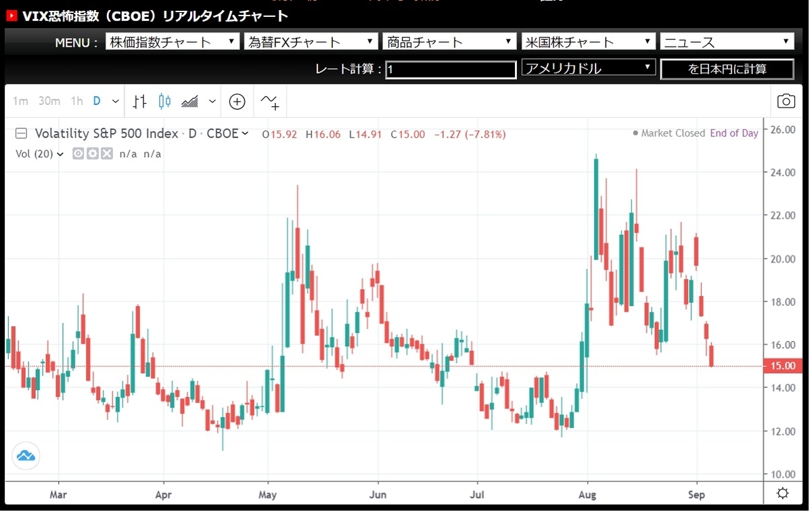Open the compare or add symbol icon

[237, 102]
